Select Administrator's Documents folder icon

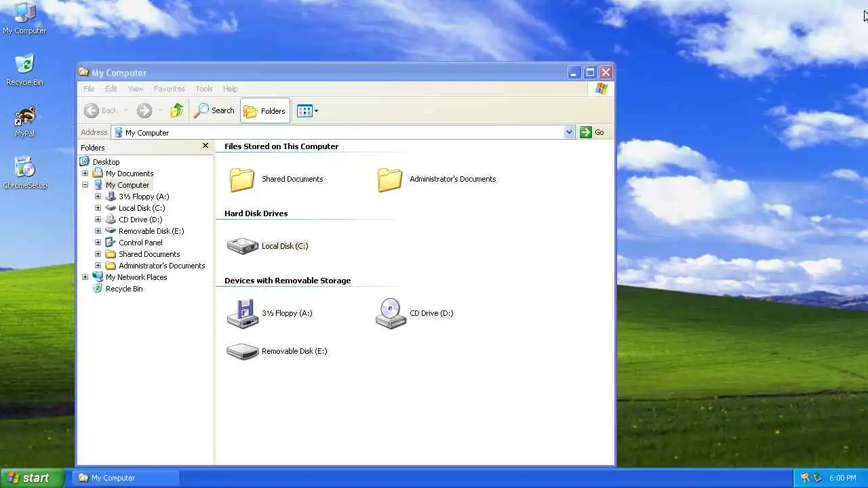click(x=390, y=179)
